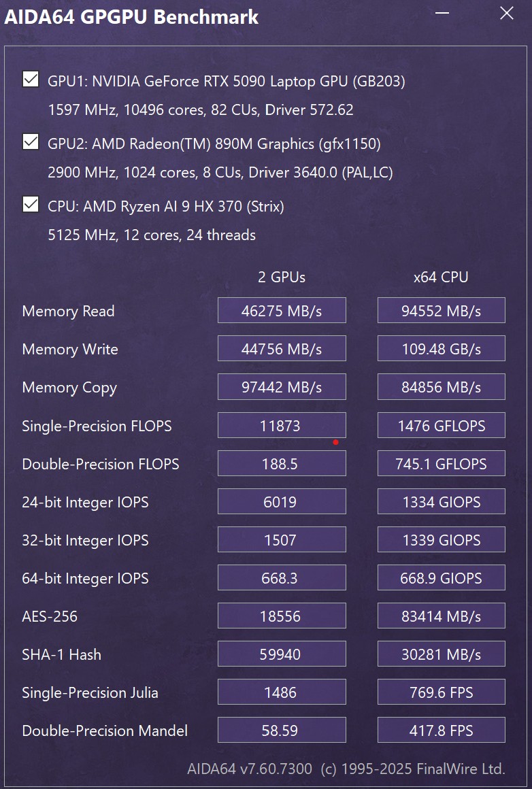532x789 pixels.
Task: Toggle the GPU2 AMD Radeon 890M checkbox
Action: point(31,142)
